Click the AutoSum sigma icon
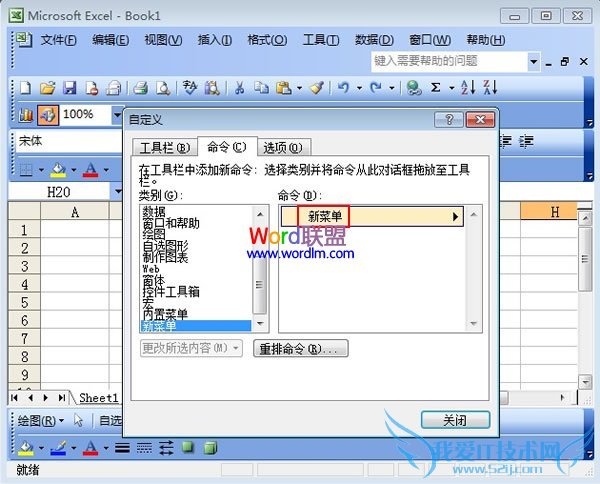600x484 pixels. point(435,88)
